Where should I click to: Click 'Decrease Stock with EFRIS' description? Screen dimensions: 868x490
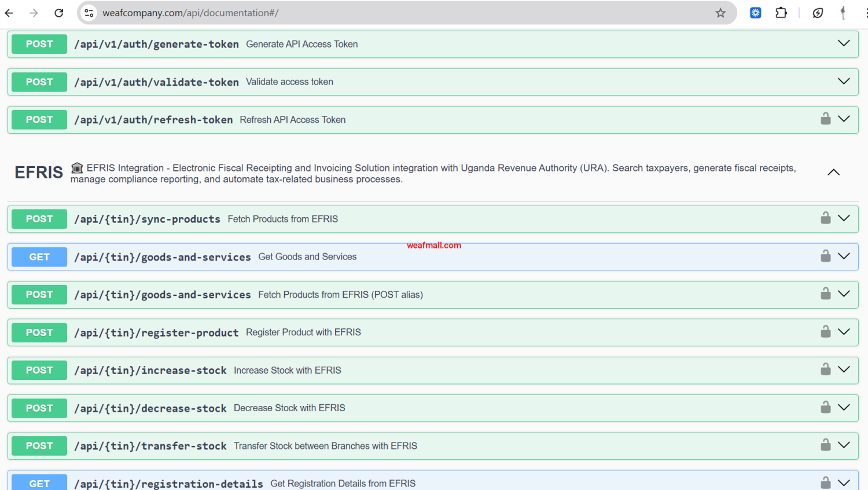tap(289, 408)
